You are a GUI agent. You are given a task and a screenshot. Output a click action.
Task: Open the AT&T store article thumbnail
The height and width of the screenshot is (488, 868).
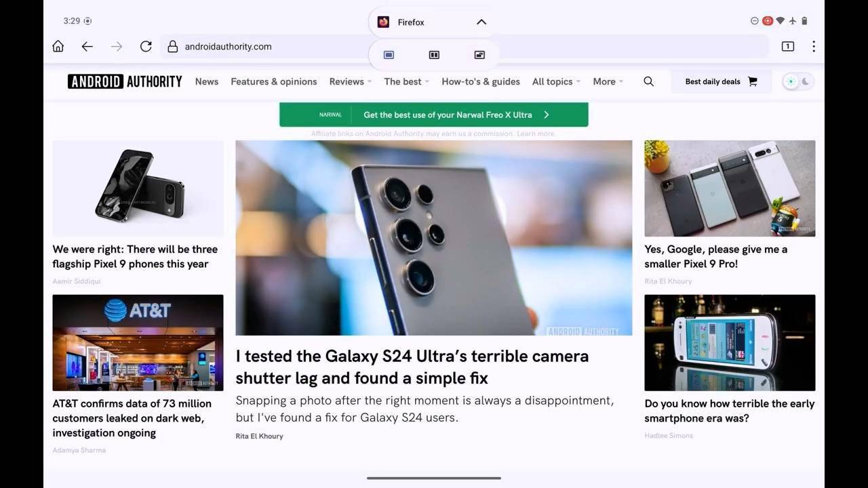[x=138, y=342]
